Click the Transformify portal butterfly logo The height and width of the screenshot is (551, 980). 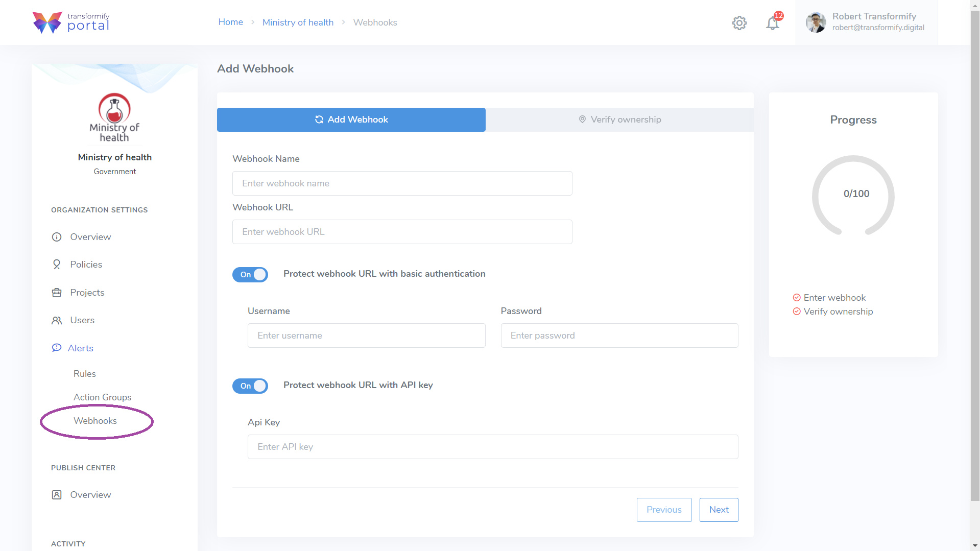(47, 22)
